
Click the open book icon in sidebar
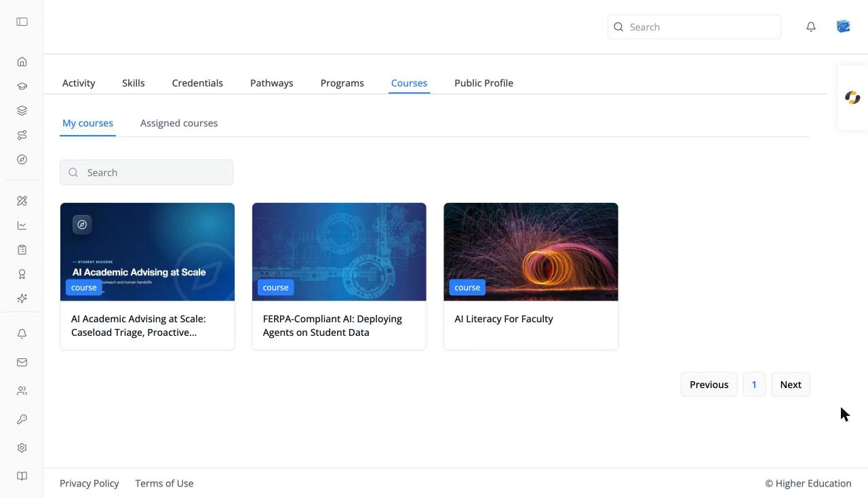[x=22, y=476]
